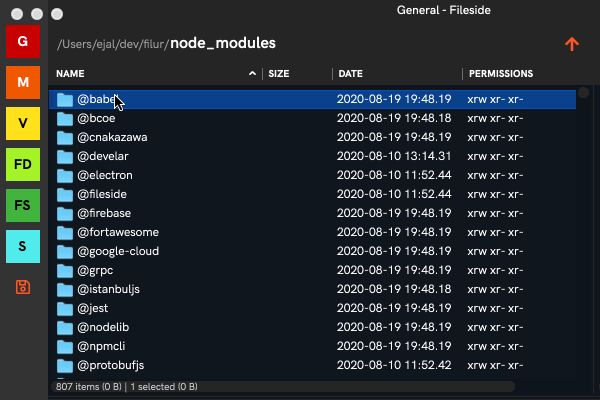Select the @jest folder name
Image resolution: width=600 pixels, height=400 pixels.
click(x=93, y=308)
